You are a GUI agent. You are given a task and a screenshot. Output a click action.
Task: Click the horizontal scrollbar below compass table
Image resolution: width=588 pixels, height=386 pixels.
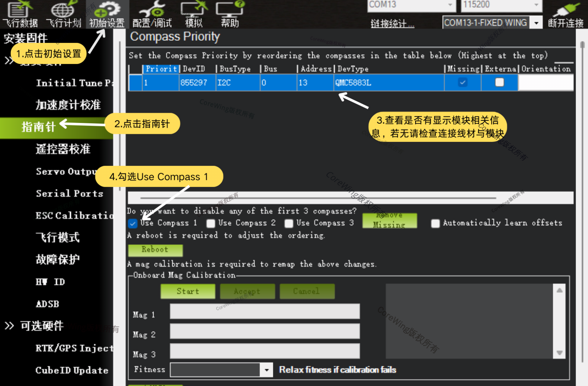pos(318,198)
